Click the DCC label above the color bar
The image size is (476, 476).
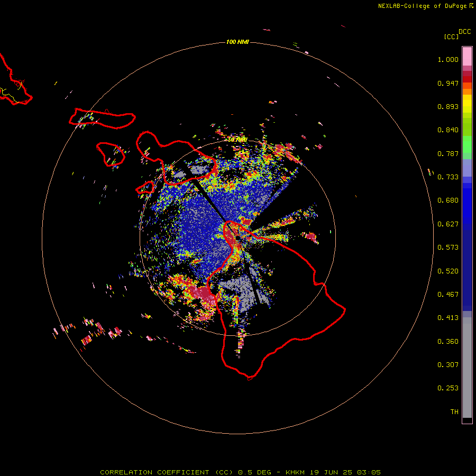pos(465,32)
